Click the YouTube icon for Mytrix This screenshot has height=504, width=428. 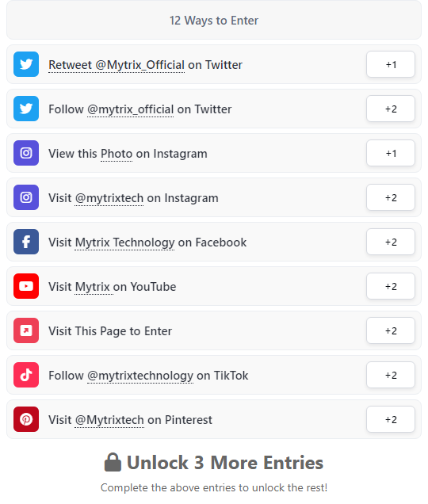coord(26,286)
